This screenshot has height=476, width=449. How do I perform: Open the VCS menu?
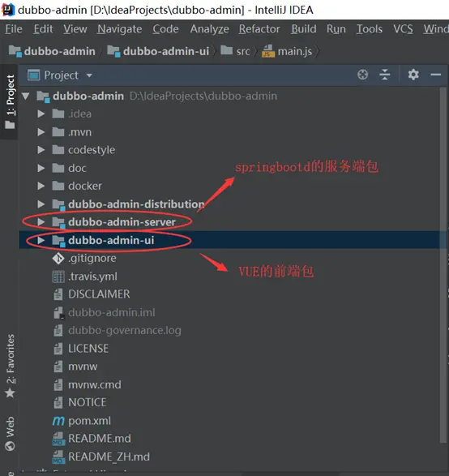pos(403,29)
